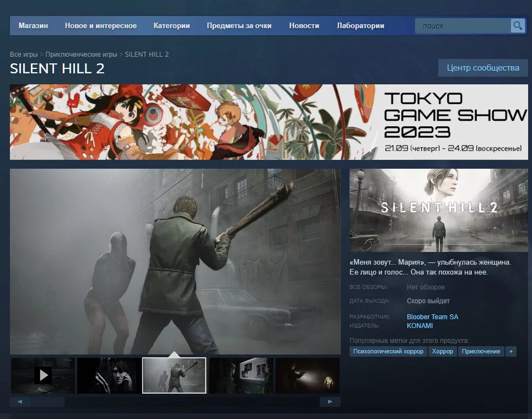Image resolution: width=532 pixels, height=419 pixels.
Task: Play the trailer video thumbnail
Action: coord(43,375)
